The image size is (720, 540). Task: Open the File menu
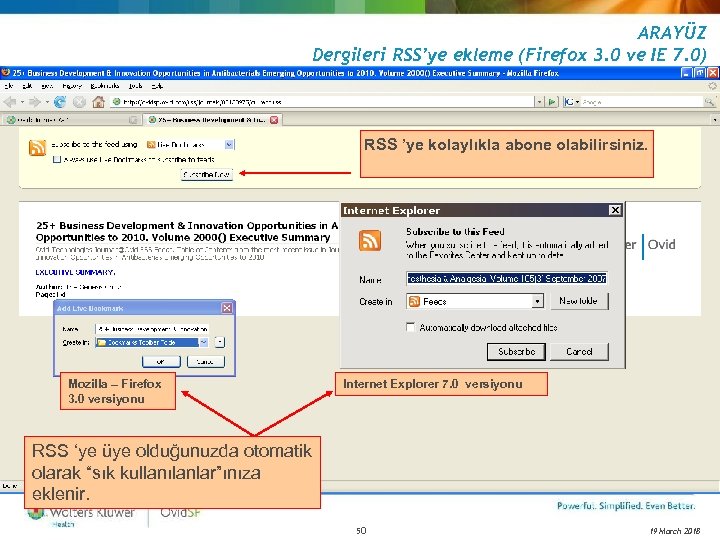coord(8,86)
